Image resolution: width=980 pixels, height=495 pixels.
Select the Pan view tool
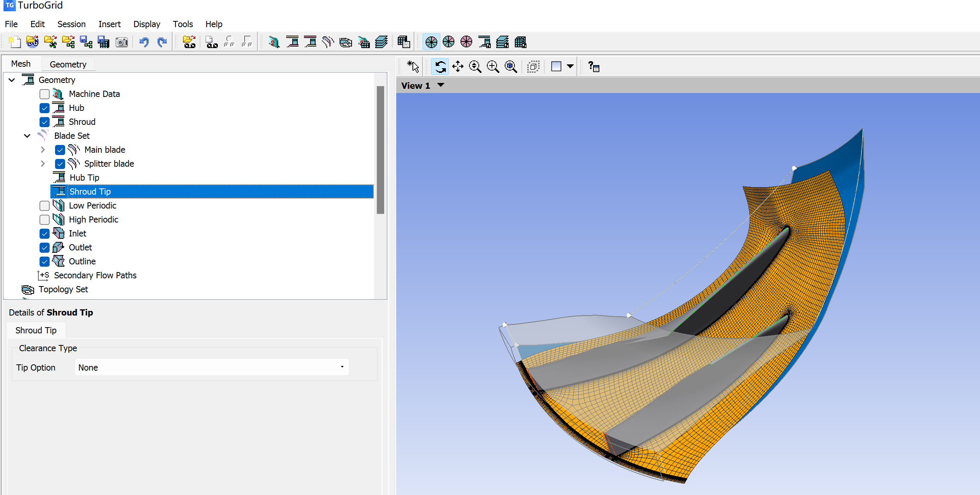tap(458, 67)
